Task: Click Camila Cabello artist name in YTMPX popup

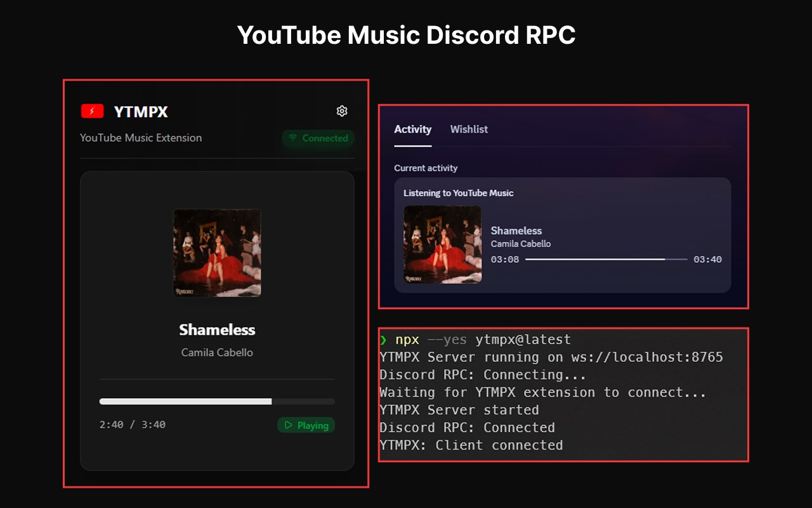Action: tap(217, 352)
